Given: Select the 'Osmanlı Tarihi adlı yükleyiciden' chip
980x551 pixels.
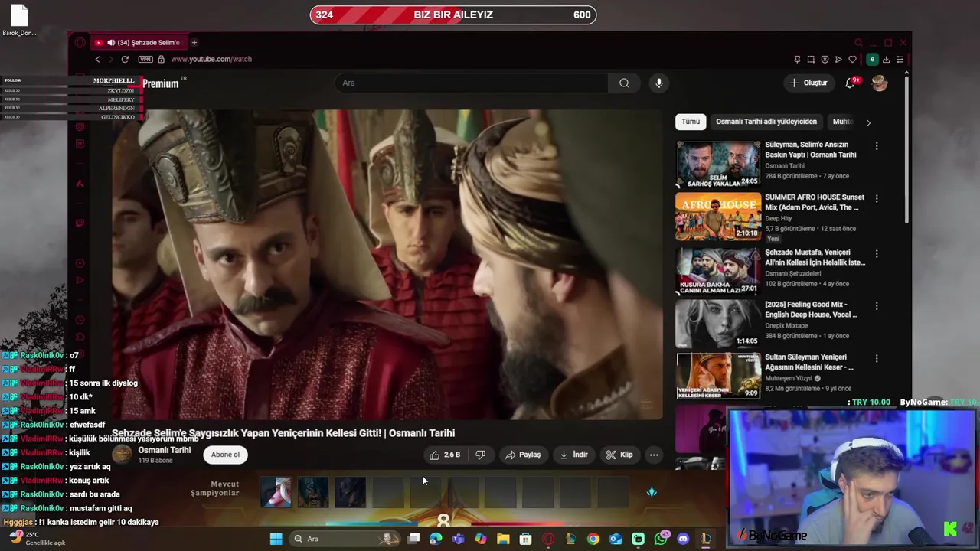Looking at the screenshot, I should coord(766,122).
